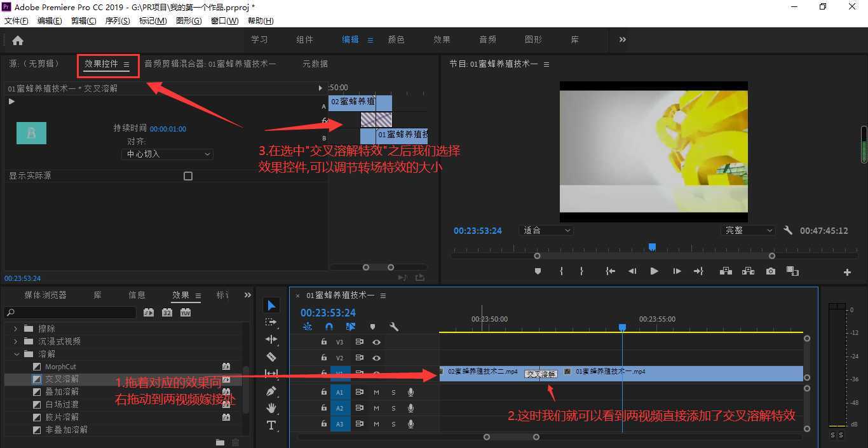Toggle V3 track eye visibility

[376, 342]
